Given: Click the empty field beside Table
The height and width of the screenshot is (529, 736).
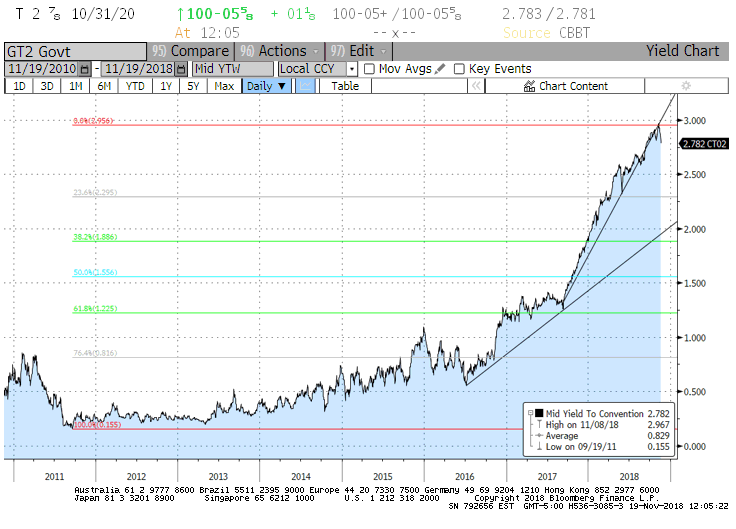Looking at the screenshot, I should click(x=419, y=86).
